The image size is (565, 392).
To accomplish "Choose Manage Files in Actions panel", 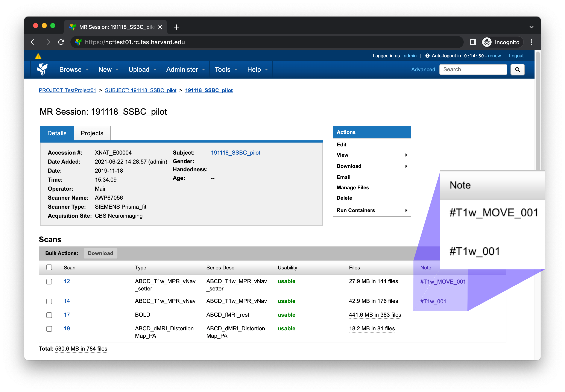I will pos(353,188).
